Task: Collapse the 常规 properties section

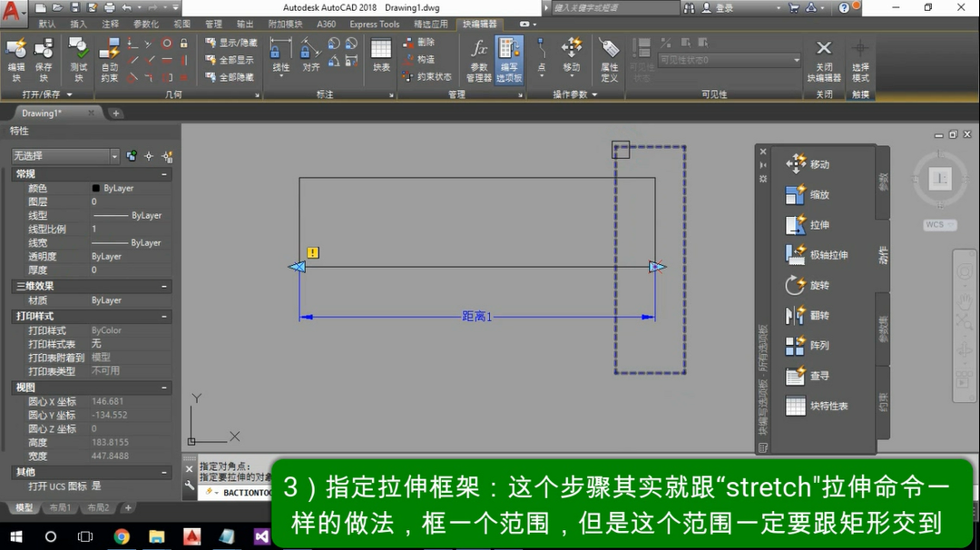Action: [x=164, y=174]
